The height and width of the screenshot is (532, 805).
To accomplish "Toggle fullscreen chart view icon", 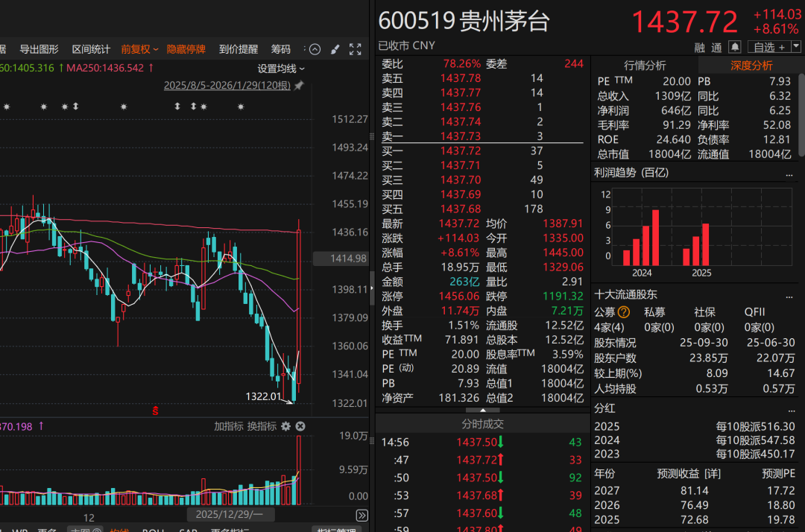I will [x=356, y=49].
